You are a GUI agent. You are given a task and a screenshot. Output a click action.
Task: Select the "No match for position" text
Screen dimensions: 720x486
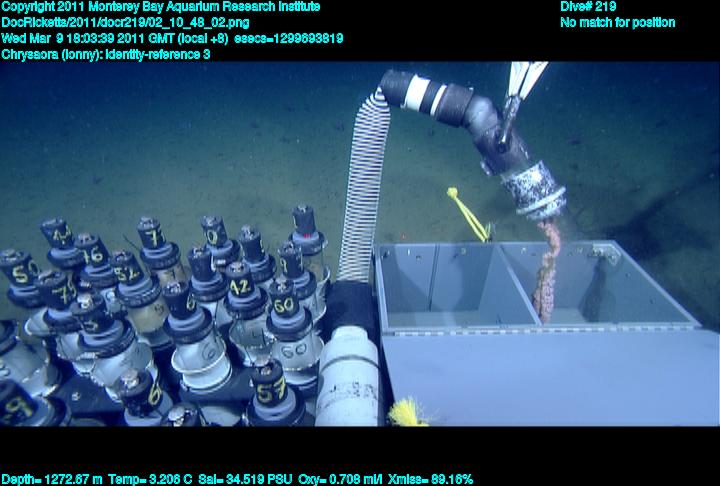pos(617,22)
